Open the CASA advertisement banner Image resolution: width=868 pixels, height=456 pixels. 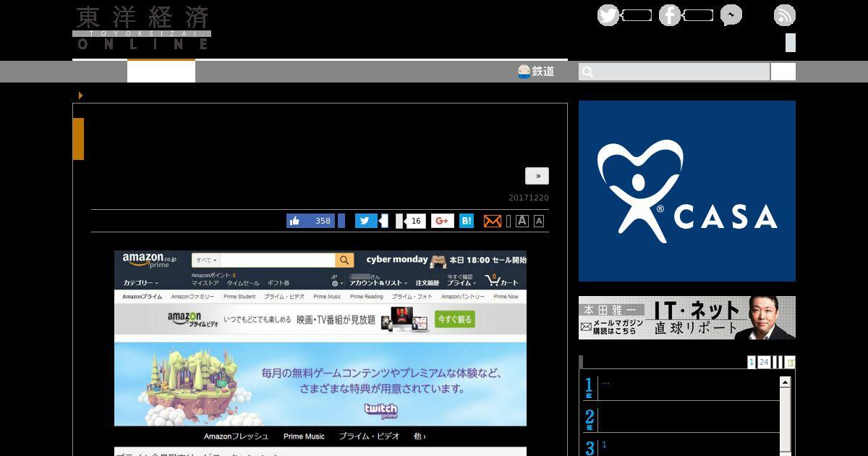tap(687, 191)
